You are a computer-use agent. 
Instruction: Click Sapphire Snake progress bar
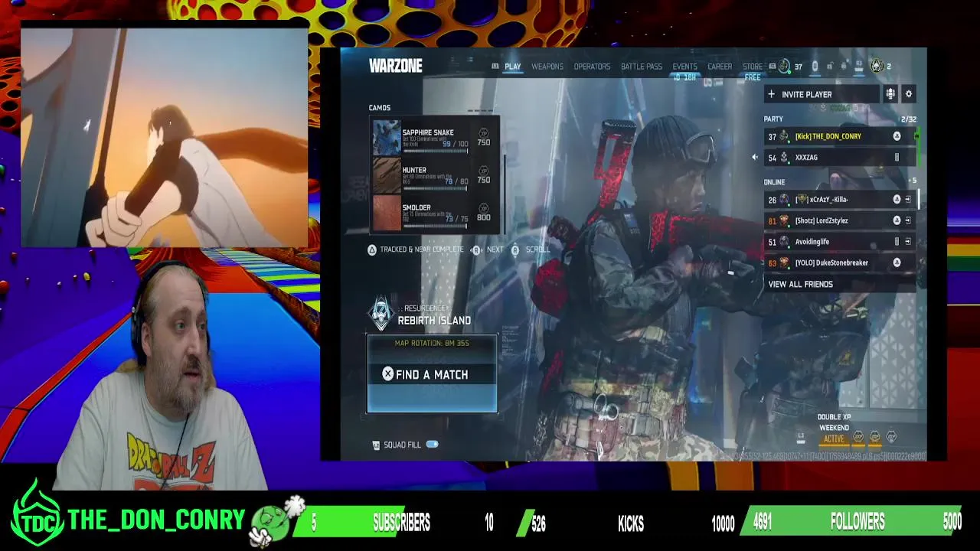[x=435, y=152]
